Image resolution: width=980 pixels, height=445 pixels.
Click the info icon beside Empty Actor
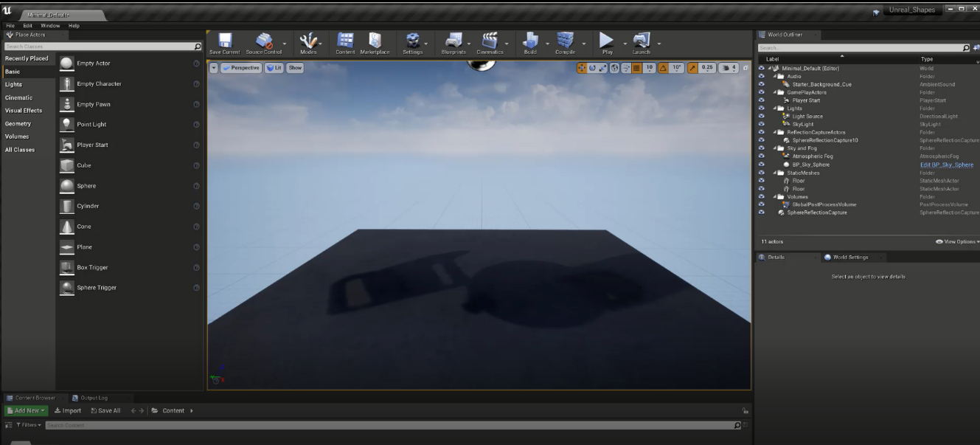tap(196, 63)
